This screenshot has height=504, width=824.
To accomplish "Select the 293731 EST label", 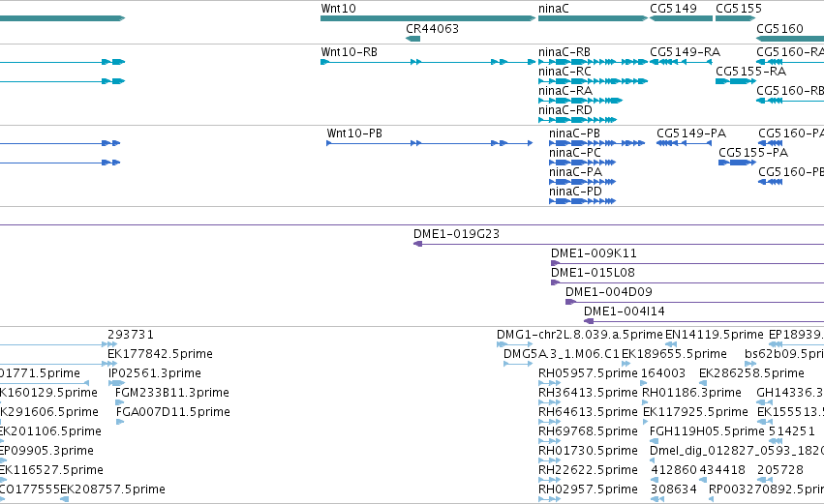I will [x=131, y=335].
